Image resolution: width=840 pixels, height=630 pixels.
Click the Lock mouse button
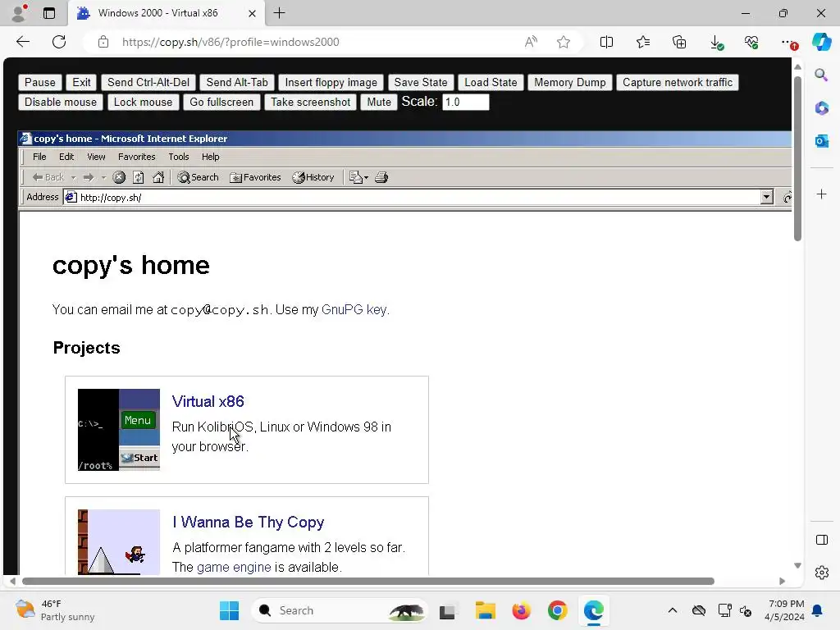tap(143, 103)
